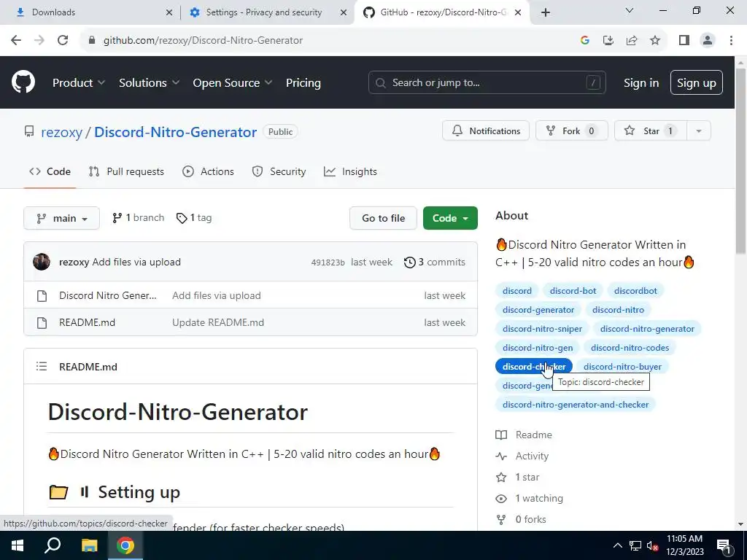
Task: Open the Chrome three-dot menu
Action: point(731,41)
